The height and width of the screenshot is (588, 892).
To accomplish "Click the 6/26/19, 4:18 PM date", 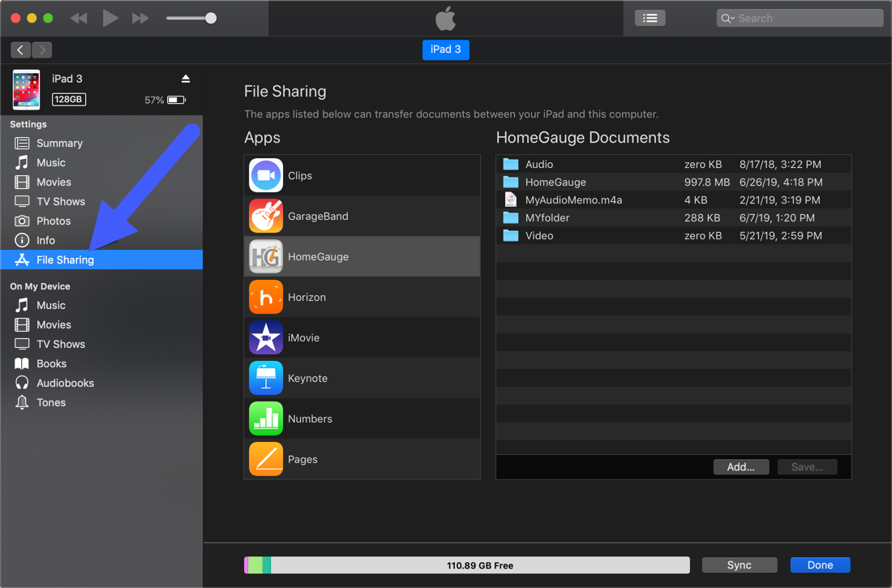I will click(x=780, y=182).
